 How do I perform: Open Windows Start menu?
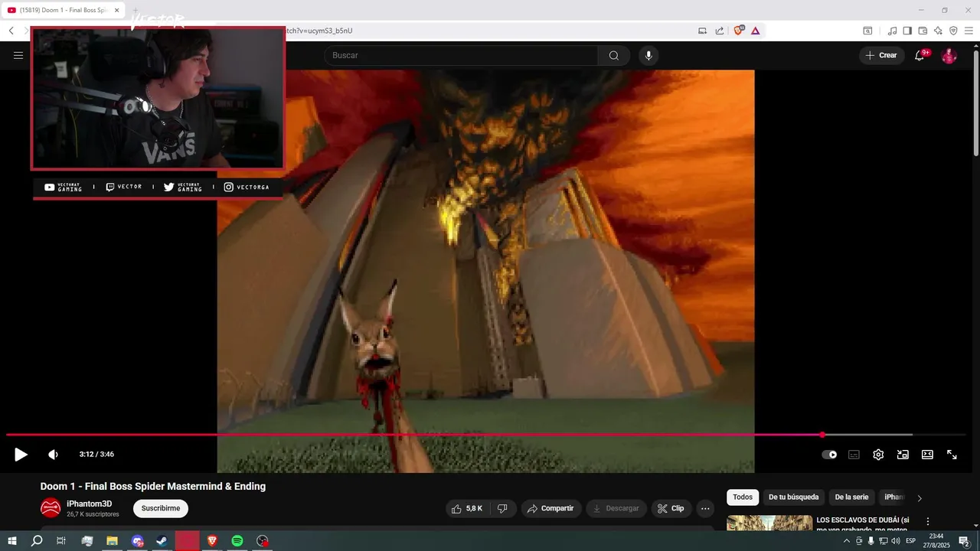tap(12, 541)
